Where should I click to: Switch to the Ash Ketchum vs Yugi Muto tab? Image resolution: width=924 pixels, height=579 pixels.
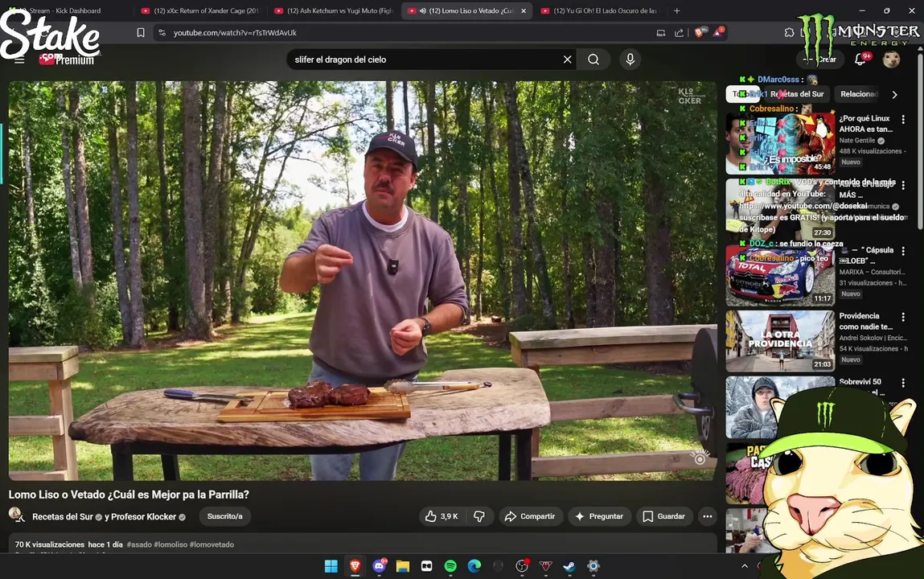[334, 10]
